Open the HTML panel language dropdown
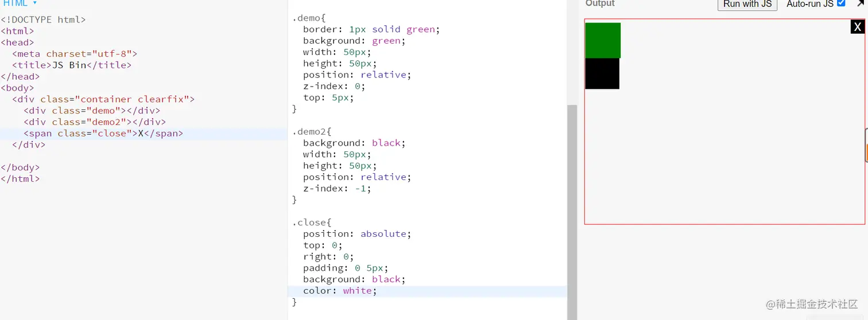 [20, 3]
